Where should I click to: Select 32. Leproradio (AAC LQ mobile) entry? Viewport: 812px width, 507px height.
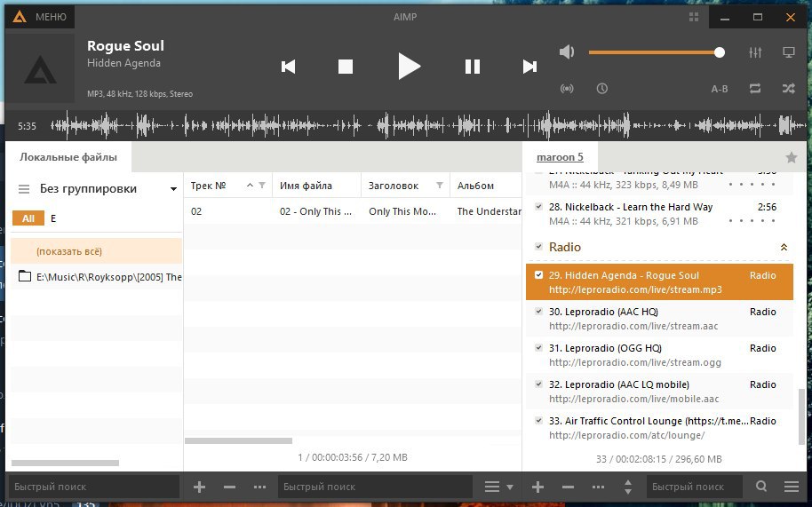click(x=659, y=392)
